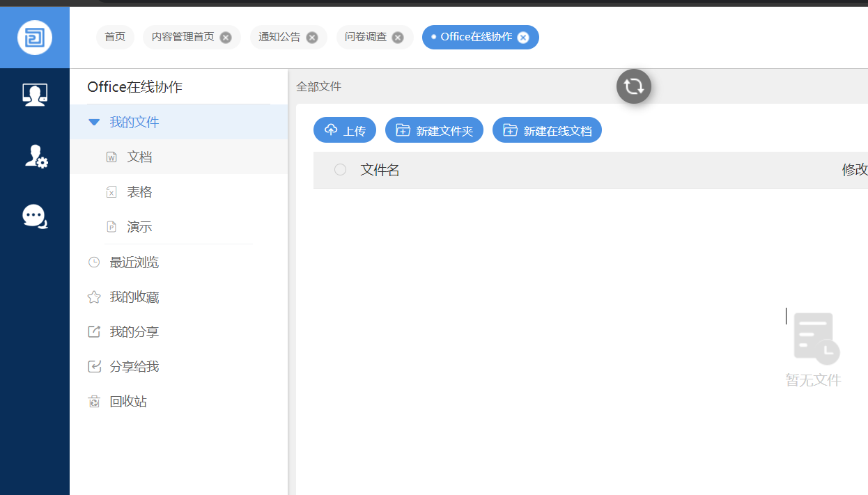Click the 新建在线文档 button

point(547,130)
